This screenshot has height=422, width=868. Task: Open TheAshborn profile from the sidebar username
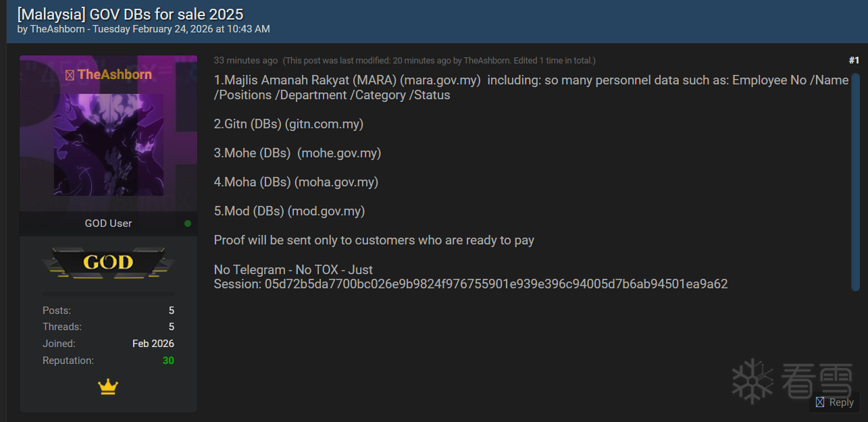click(114, 74)
